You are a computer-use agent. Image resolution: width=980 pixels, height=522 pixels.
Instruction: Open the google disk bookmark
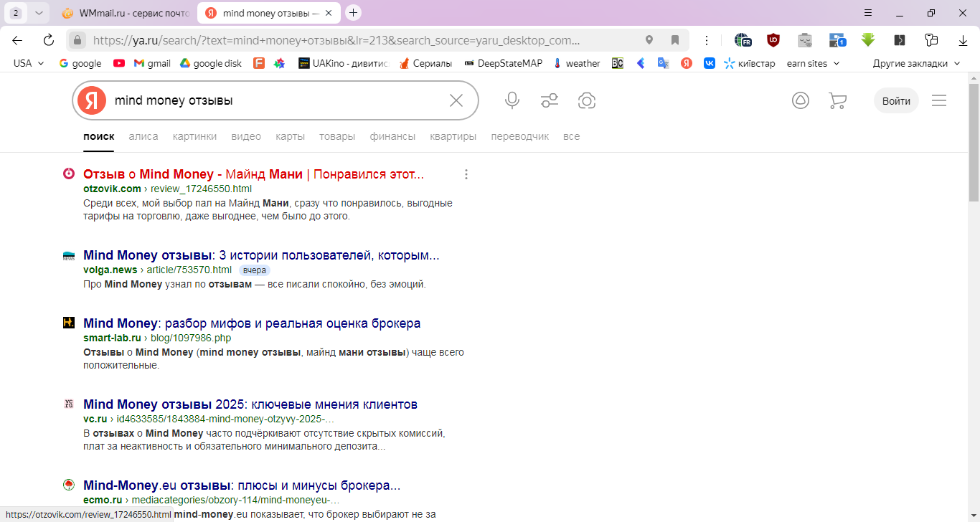[211, 63]
